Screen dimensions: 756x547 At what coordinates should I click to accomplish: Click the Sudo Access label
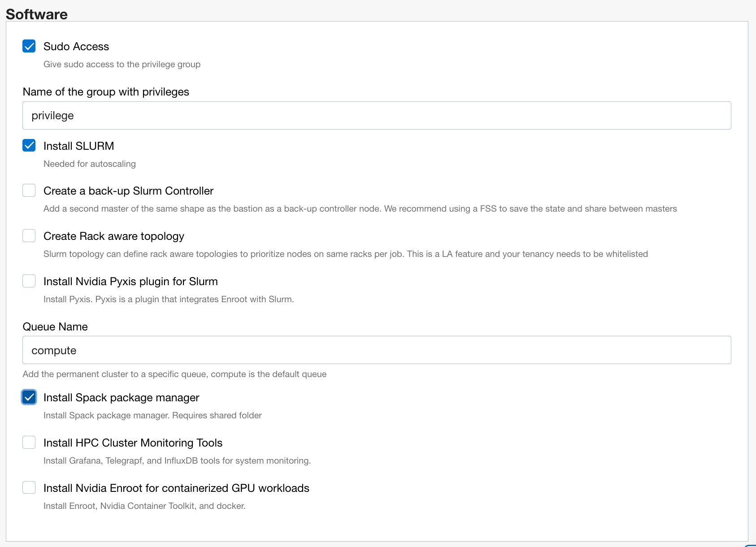pos(76,47)
